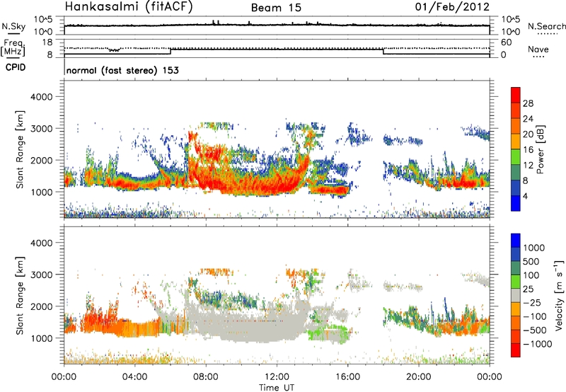Click the '16' tick on the power colorbar
The height and width of the screenshot is (392, 566).
coord(528,150)
